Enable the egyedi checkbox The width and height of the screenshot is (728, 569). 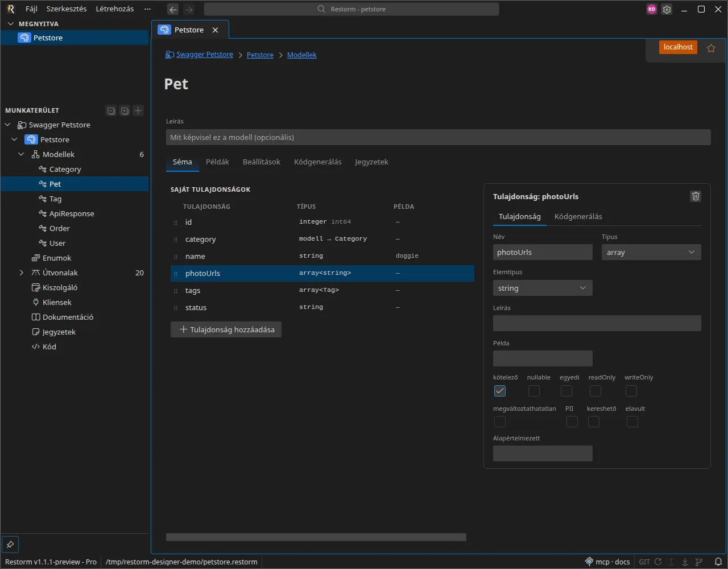(x=566, y=391)
